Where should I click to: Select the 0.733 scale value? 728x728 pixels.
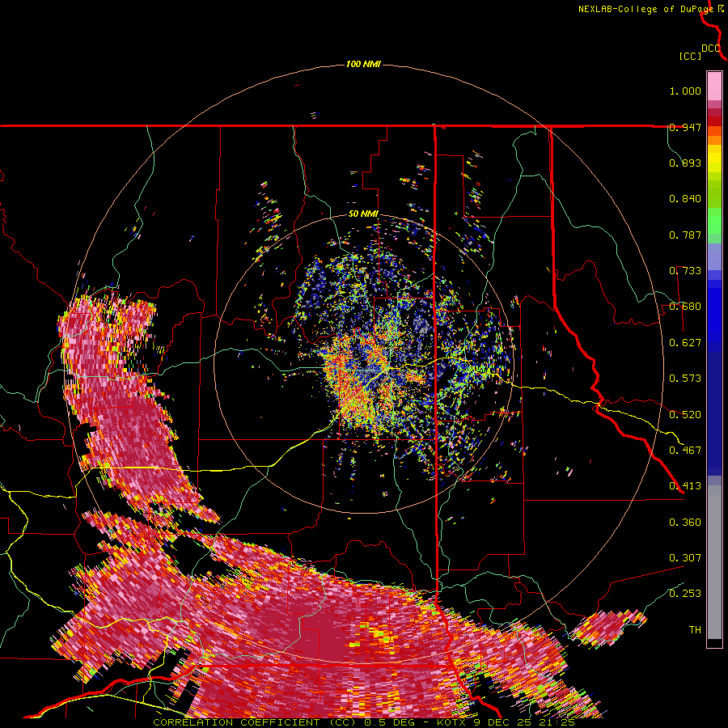coord(685,271)
